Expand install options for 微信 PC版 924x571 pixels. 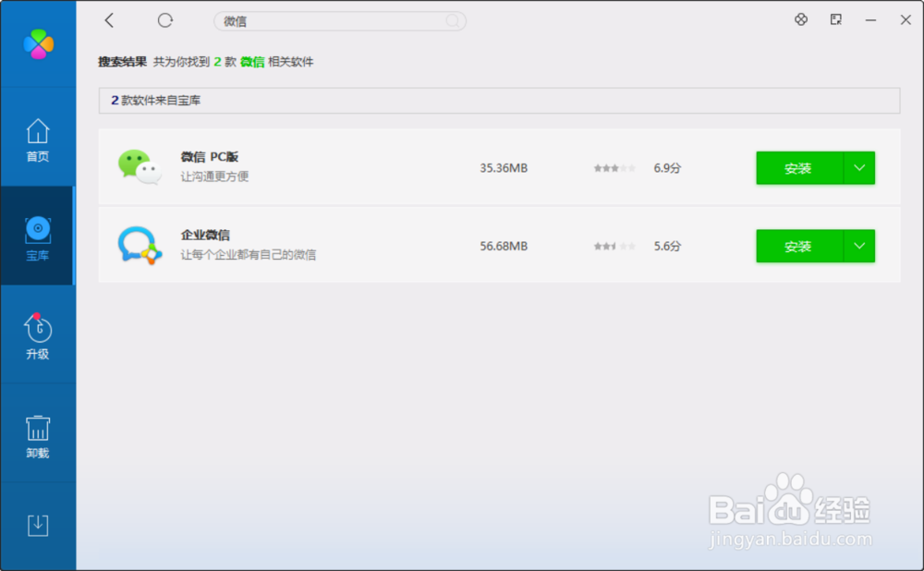(858, 167)
